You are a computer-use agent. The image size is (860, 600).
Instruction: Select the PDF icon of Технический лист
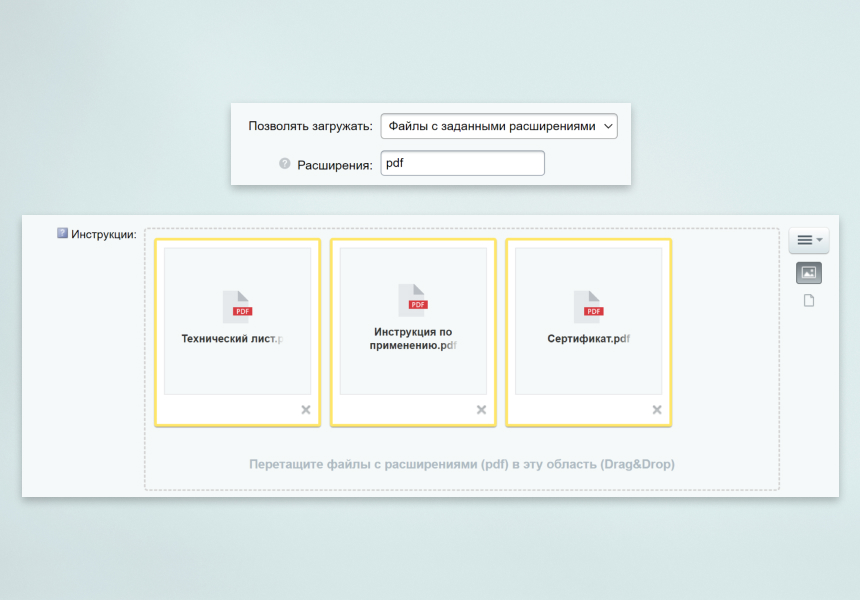click(237, 307)
